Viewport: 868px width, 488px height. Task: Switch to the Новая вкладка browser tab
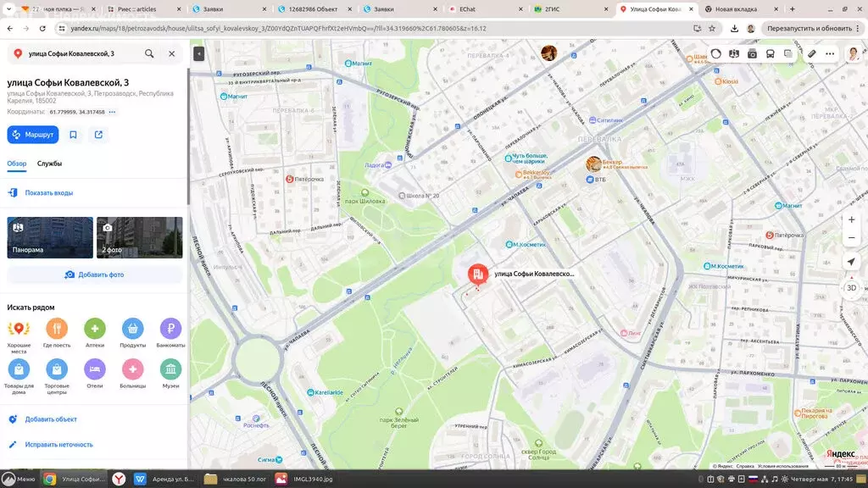[741, 8]
